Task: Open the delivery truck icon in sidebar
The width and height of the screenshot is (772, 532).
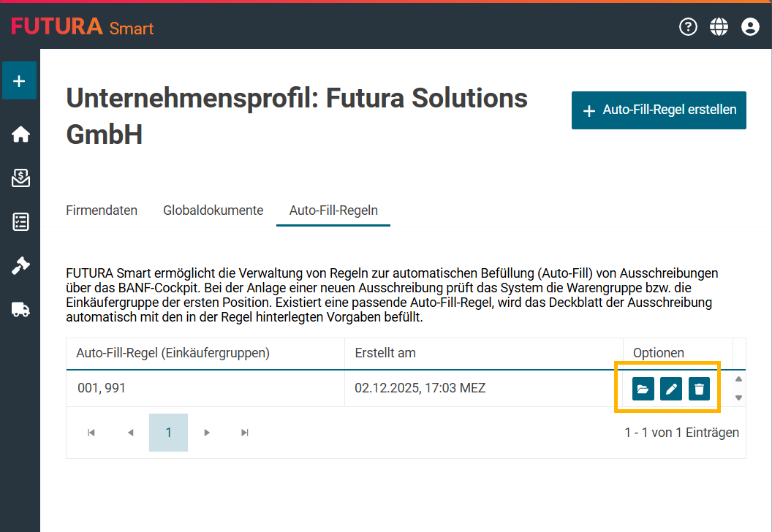Action: tap(20, 310)
